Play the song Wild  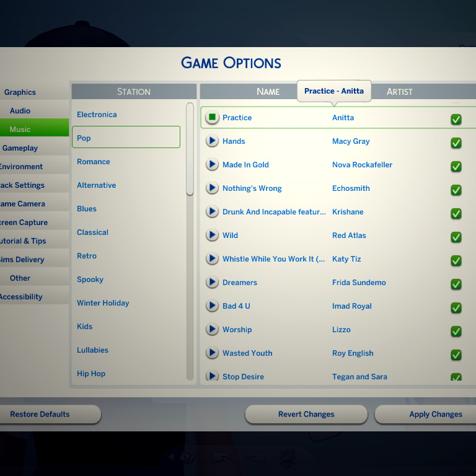[x=212, y=235]
